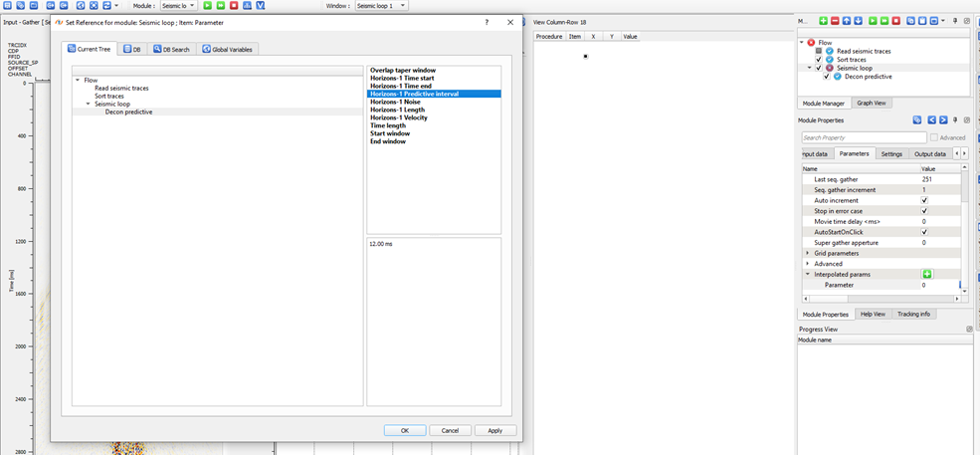Select Read seismic traces in the dialog tree
The width and height of the screenshot is (980, 455).
[x=121, y=89]
